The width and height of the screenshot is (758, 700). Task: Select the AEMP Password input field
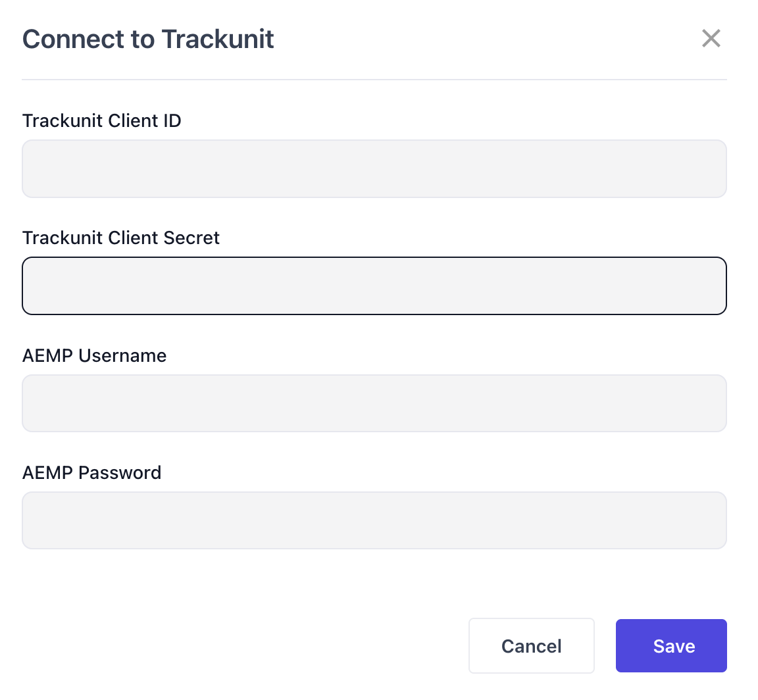(x=374, y=520)
